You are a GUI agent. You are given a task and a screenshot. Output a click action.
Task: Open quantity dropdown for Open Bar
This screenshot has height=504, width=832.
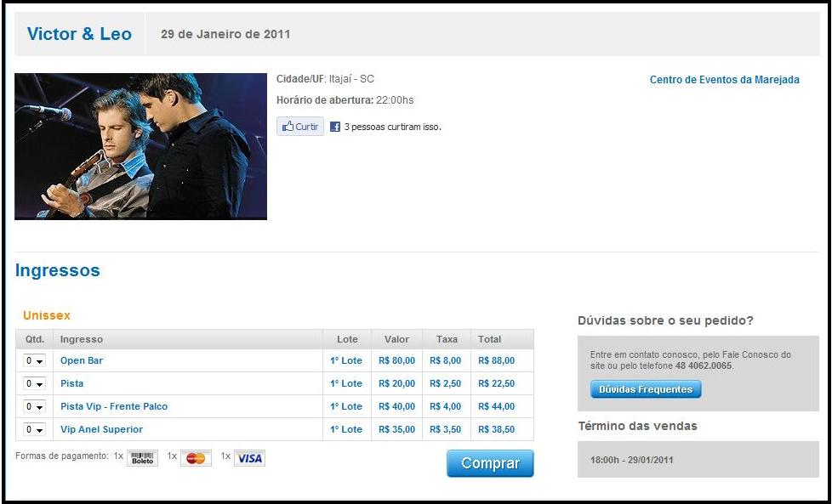[35, 360]
